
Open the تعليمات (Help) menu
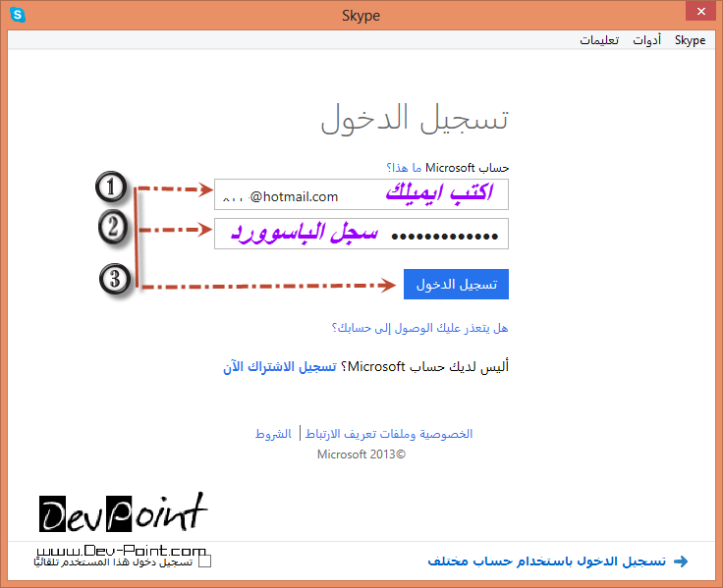point(599,40)
